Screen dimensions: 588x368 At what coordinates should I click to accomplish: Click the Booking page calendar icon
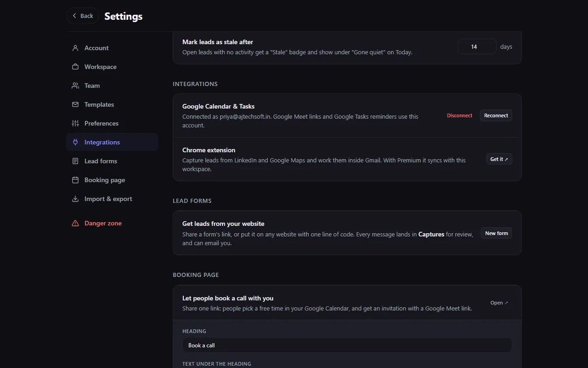pos(75,180)
